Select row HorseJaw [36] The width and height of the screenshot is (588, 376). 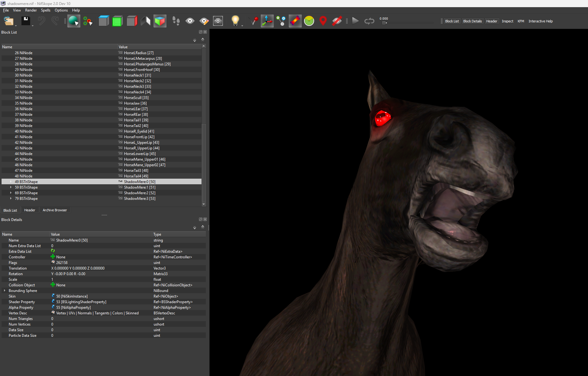pos(101,103)
